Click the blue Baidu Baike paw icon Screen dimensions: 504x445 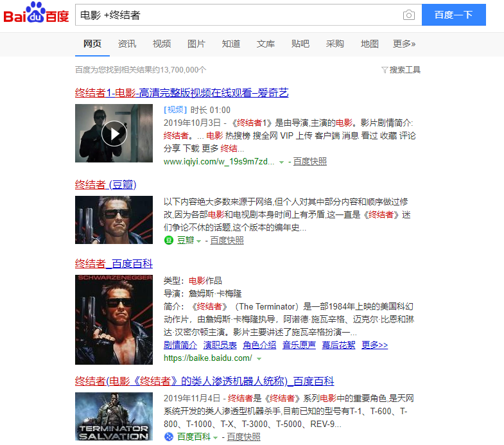tap(169, 437)
